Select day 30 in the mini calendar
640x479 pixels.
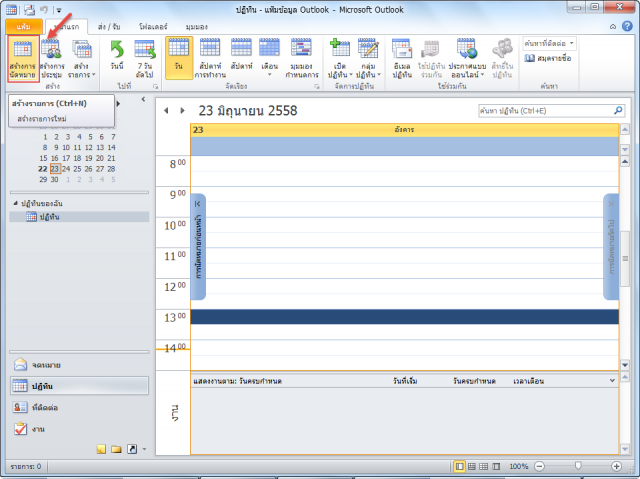pyautogui.click(x=54, y=179)
